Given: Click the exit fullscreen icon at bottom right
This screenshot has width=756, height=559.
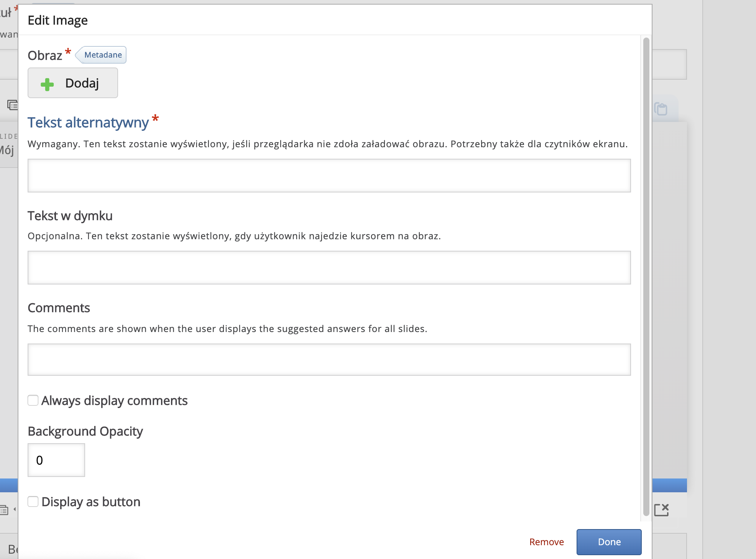Looking at the screenshot, I should [661, 510].
